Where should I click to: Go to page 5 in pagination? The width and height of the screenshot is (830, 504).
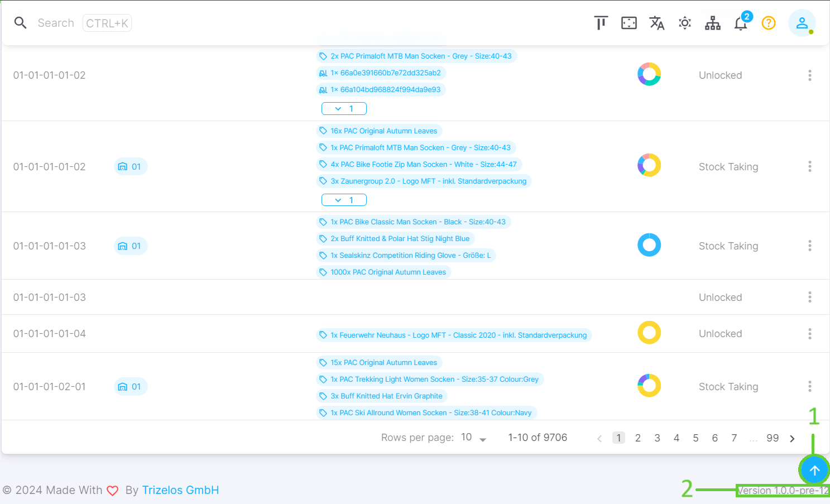click(695, 438)
